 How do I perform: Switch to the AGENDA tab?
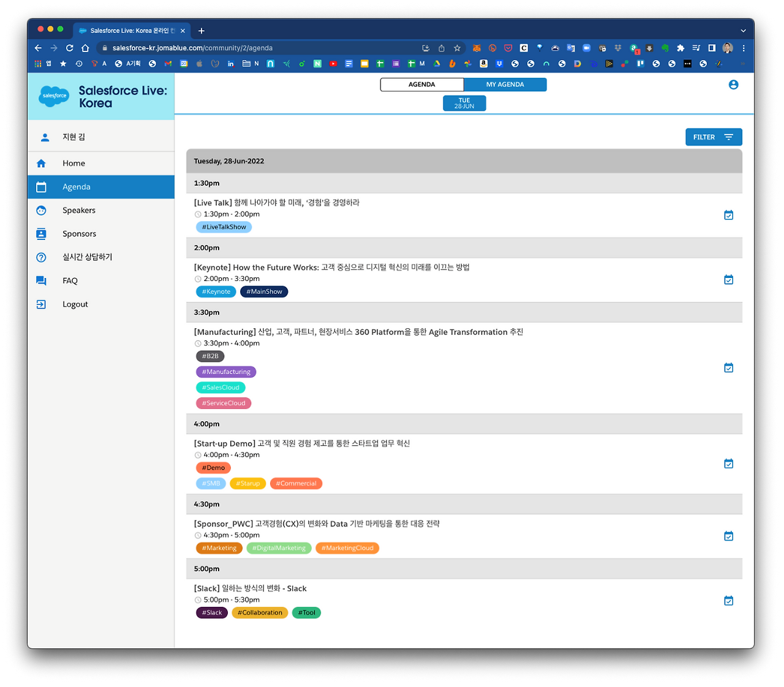pos(422,84)
